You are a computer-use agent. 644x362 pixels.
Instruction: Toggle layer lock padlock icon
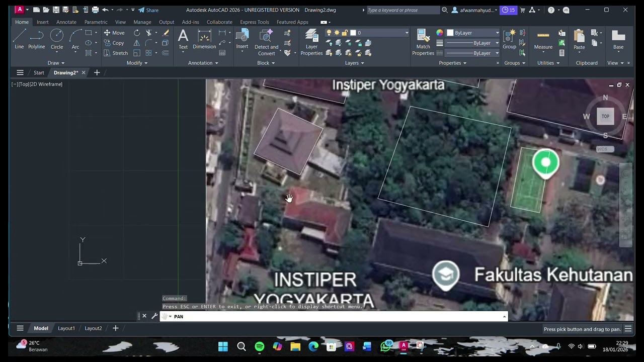tap(344, 33)
